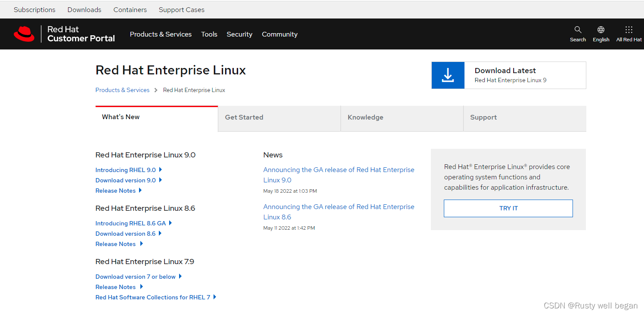Open the Search magnifier icon

click(x=578, y=30)
